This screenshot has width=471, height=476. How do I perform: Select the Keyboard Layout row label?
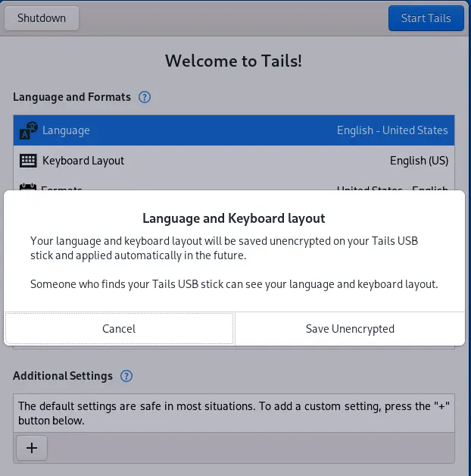click(x=83, y=161)
